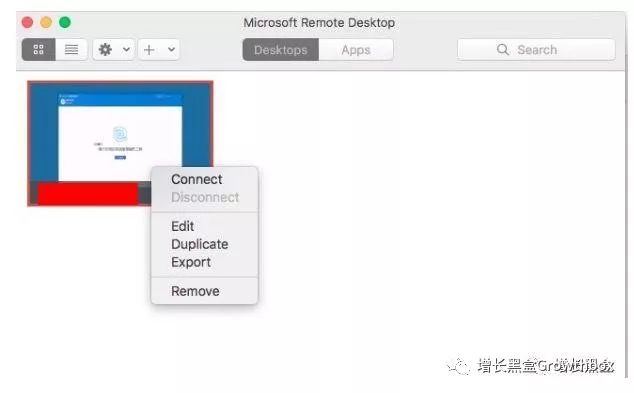Select the remote desktop thumbnail
The image size is (634, 393).
coord(120,144)
